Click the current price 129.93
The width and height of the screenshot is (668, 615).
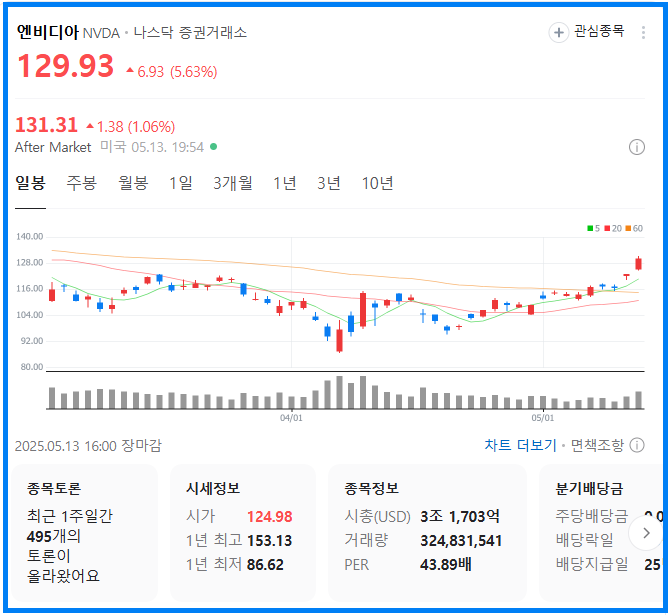coord(66,66)
